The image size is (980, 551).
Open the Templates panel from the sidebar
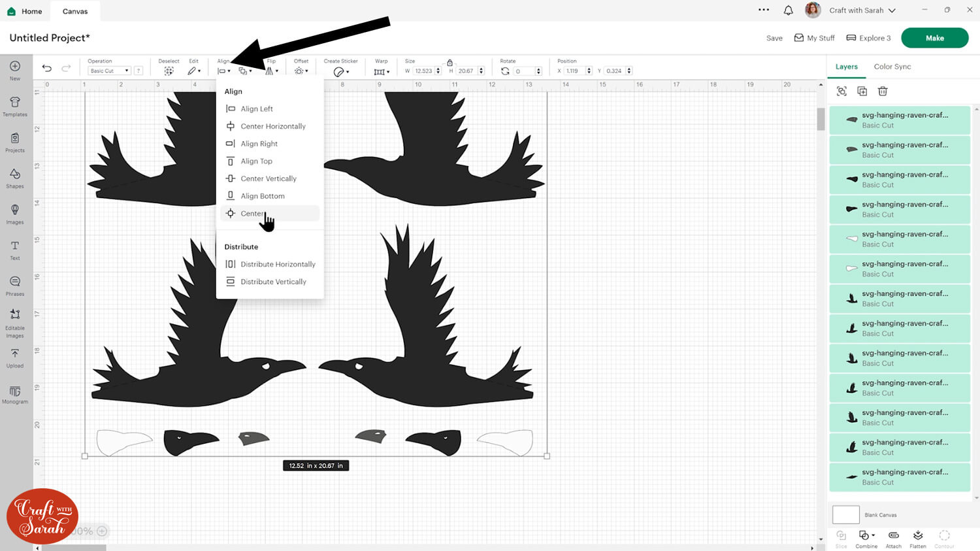click(x=15, y=106)
